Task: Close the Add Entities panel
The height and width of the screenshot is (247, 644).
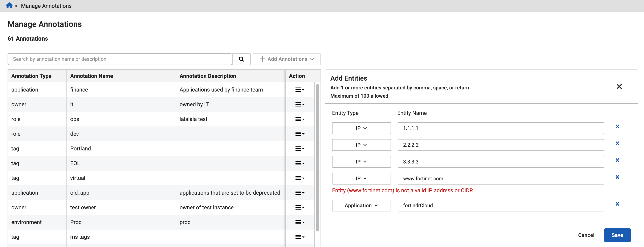Action: click(619, 86)
